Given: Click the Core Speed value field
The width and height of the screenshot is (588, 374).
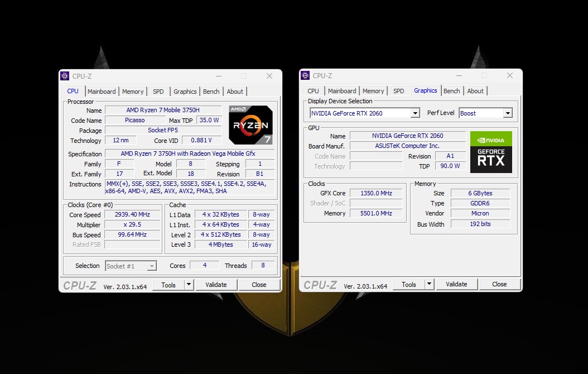Looking at the screenshot, I should pos(132,215).
